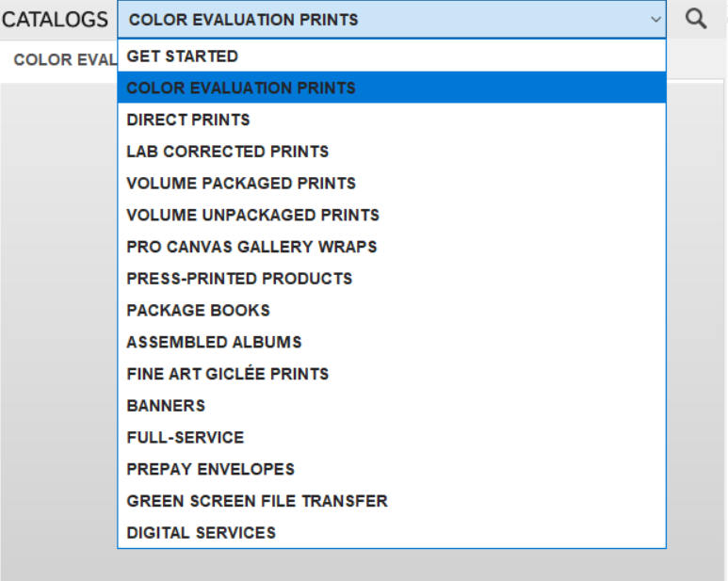The height and width of the screenshot is (581, 728).
Task: Choose Color Evaluation Prints highlighted option
Action: (241, 88)
